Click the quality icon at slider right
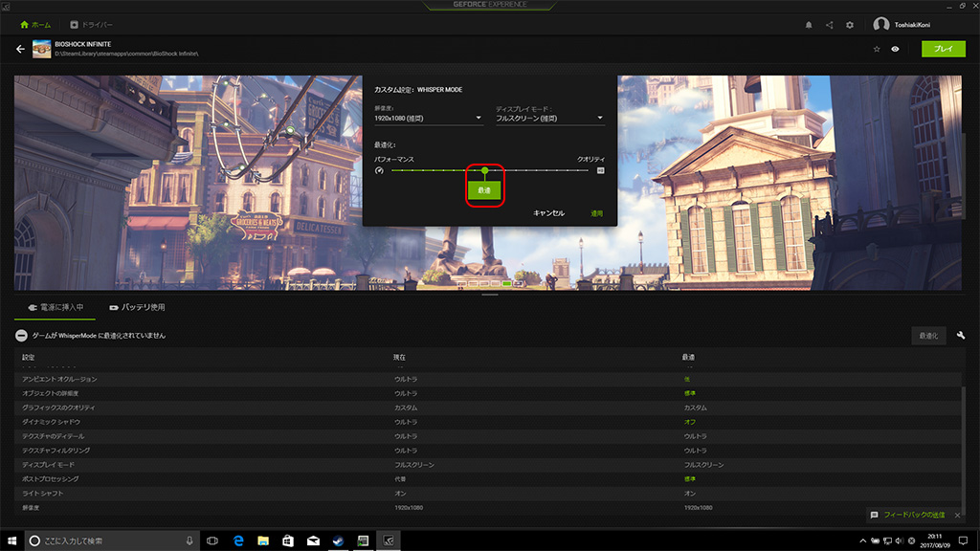This screenshot has height=551, width=980. [601, 170]
